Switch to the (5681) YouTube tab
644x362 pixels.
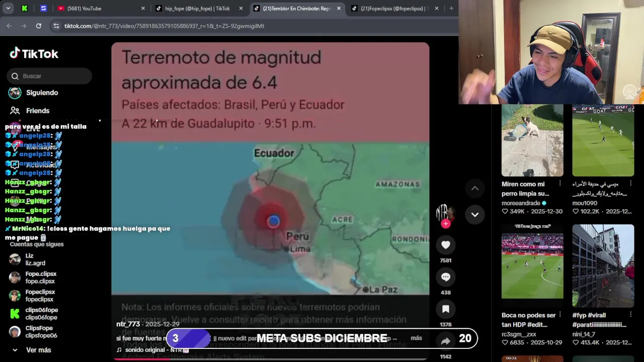(x=96, y=9)
